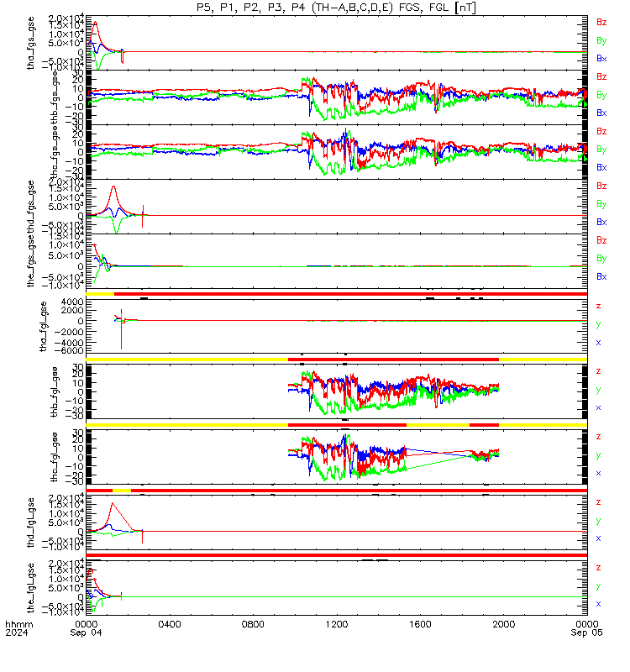Select the thc_fgl_gse y-axis label

point(55,457)
